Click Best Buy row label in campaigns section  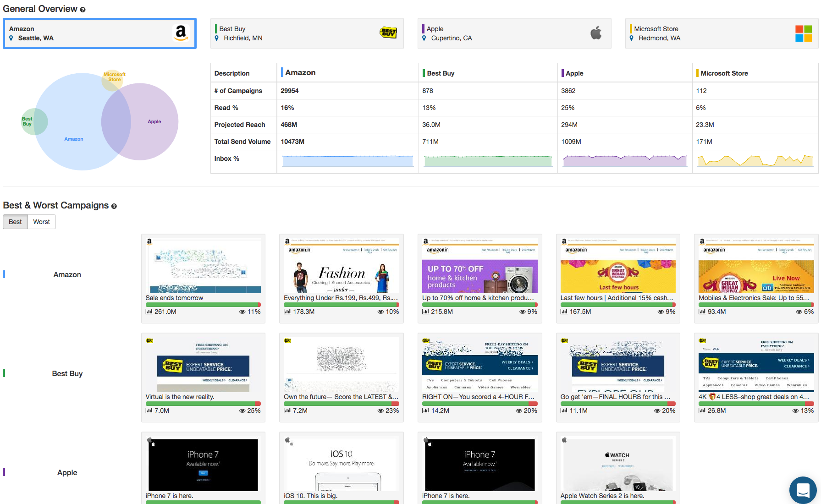(67, 373)
